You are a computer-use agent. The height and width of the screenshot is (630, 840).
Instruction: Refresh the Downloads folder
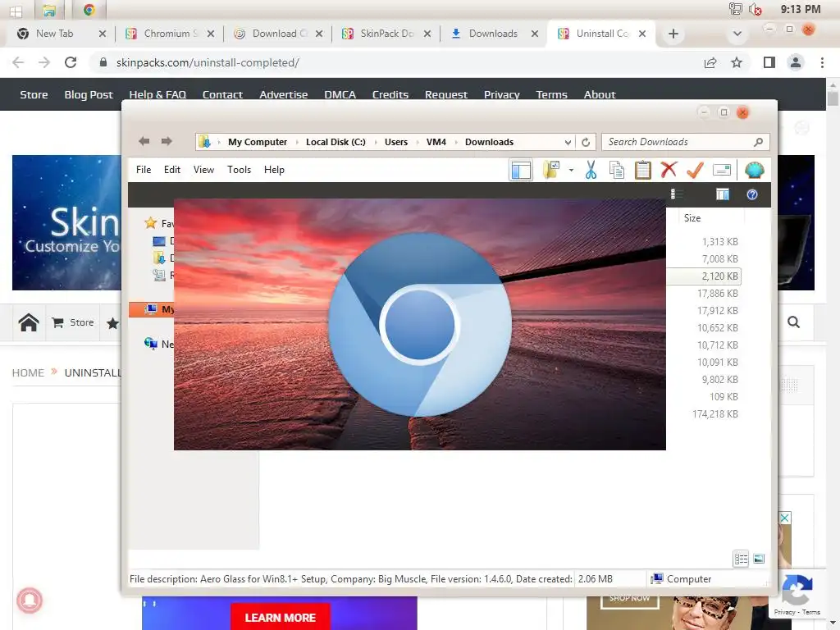pyautogui.click(x=586, y=142)
